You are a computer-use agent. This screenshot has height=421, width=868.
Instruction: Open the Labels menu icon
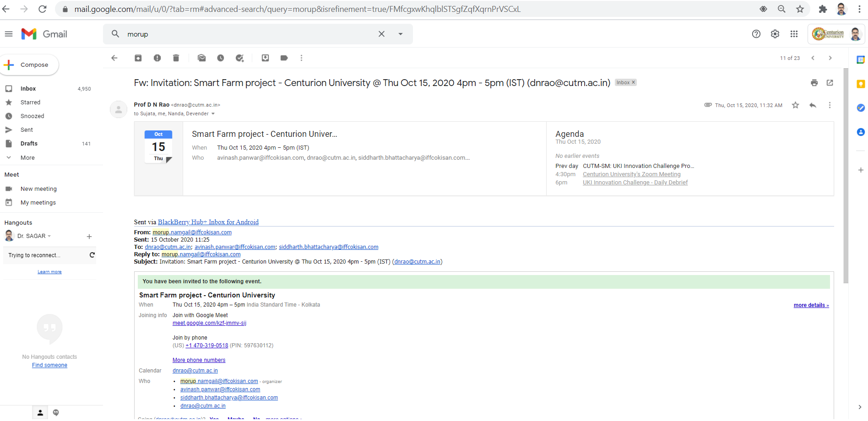[284, 58]
